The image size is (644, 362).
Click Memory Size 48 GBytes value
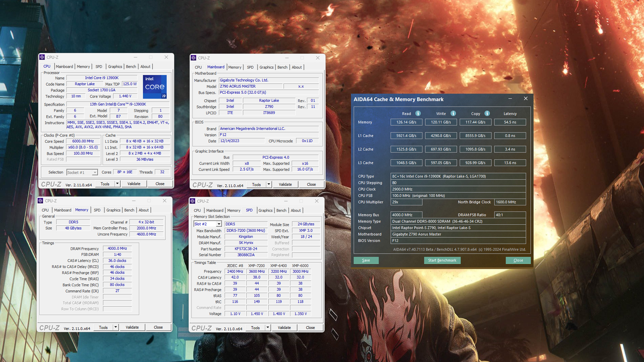click(x=73, y=228)
